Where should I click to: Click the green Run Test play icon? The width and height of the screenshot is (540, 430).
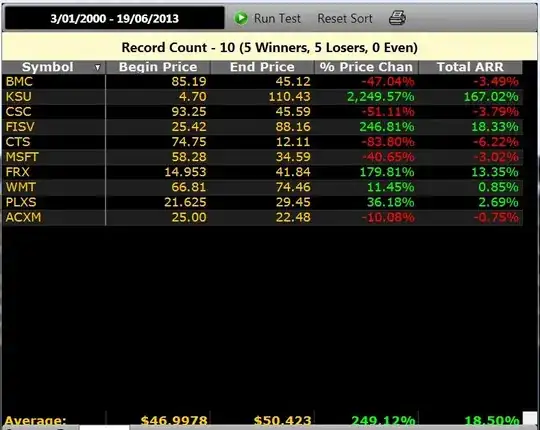pos(241,18)
